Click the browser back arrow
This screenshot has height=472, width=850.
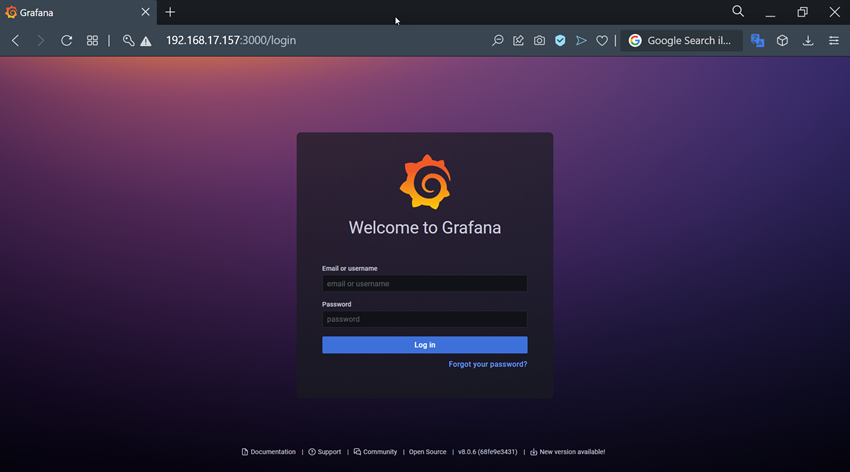pyautogui.click(x=15, y=41)
